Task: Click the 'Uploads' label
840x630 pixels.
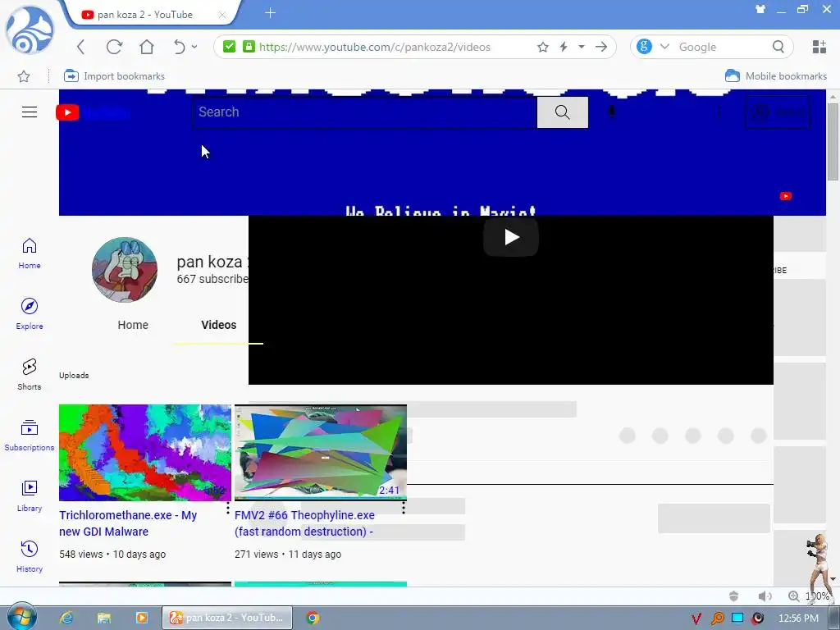Action: coord(74,376)
